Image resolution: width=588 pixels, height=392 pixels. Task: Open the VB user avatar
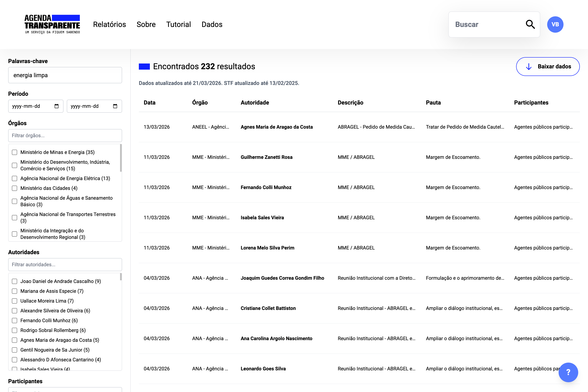[x=555, y=24]
